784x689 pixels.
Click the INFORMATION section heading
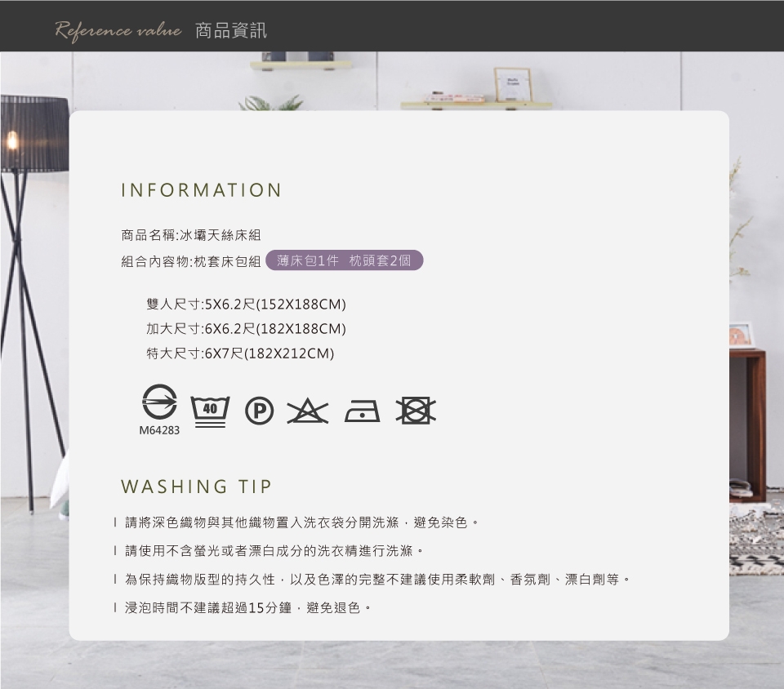coord(201,190)
